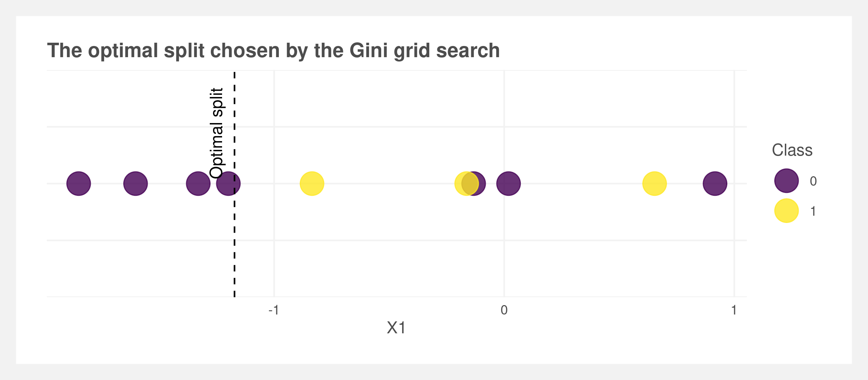Click the 0 axis tick label
868x380 pixels.
(504, 310)
